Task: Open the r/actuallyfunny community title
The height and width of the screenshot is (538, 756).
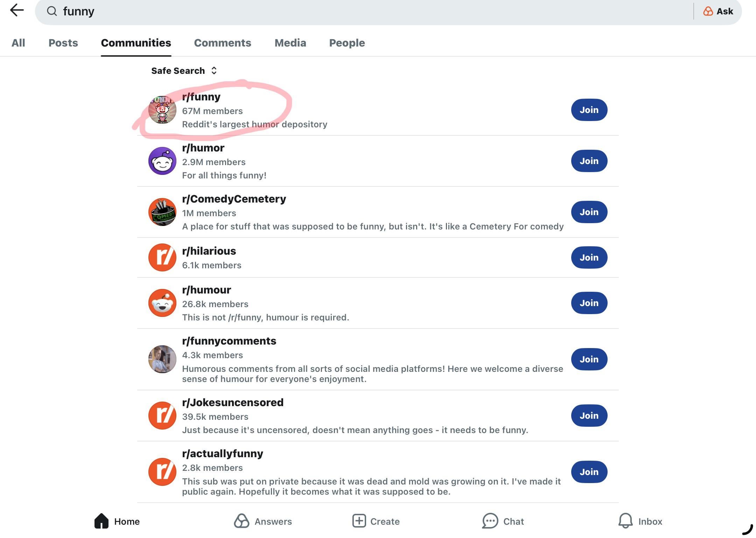Action: (x=223, y=454)
